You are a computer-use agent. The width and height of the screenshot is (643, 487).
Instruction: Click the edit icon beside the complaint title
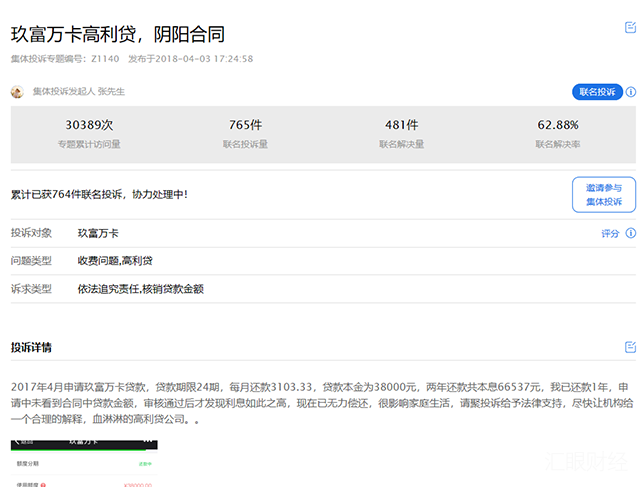(x=630, y=27)
